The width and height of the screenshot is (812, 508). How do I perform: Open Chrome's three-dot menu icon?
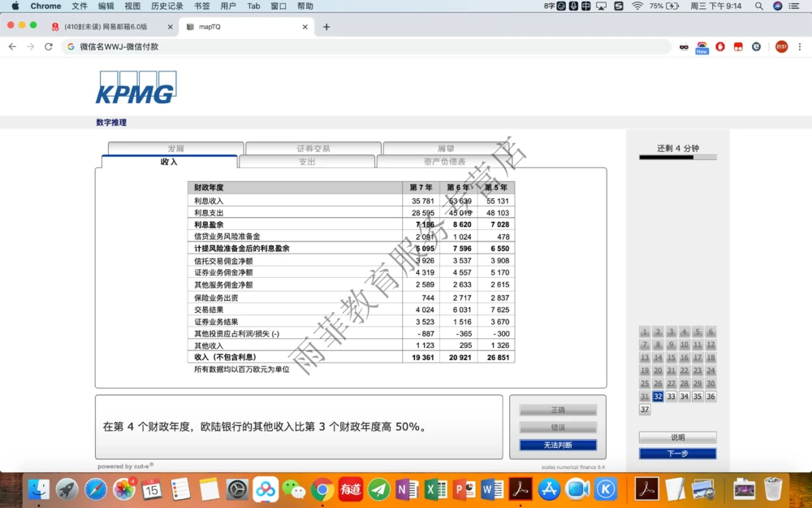coord(801,46)
